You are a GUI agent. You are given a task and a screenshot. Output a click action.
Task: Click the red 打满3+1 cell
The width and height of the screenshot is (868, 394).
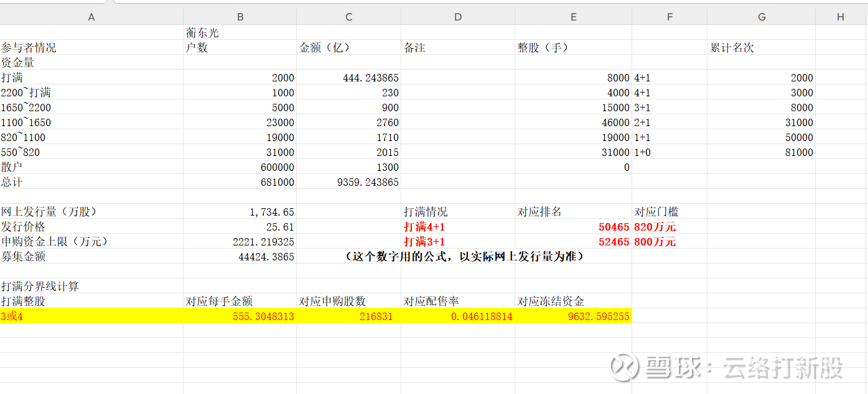pyautogui.click(x=458, y=242)
